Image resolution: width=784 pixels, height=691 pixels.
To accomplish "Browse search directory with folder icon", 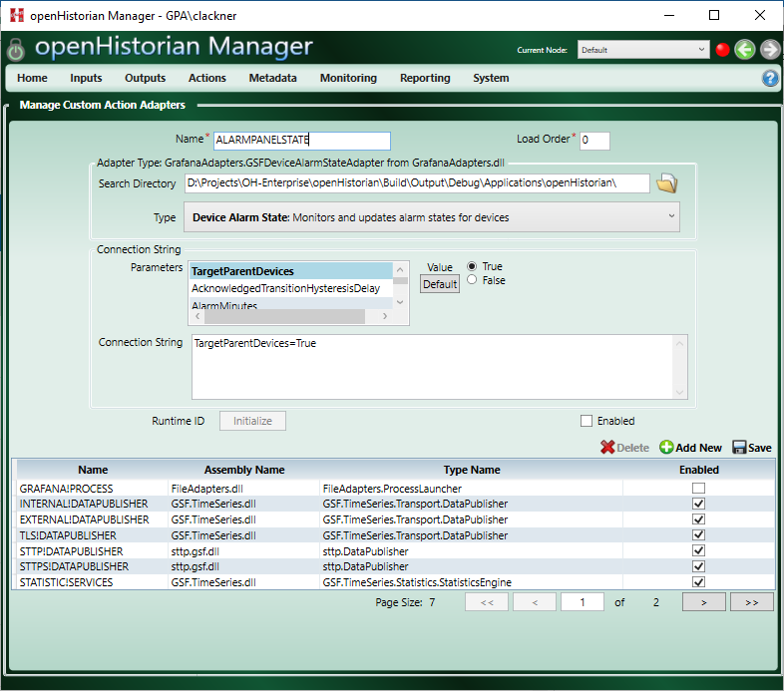I will (666, 183).
